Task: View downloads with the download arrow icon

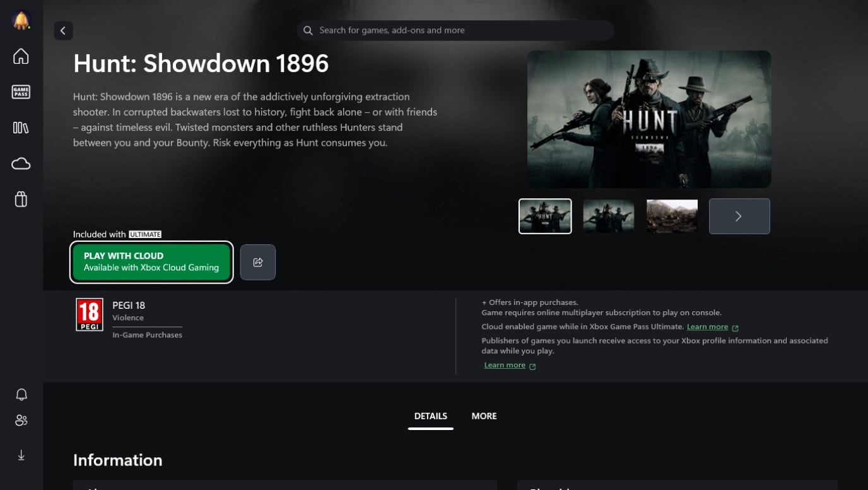Action: [x=21, y=455]
